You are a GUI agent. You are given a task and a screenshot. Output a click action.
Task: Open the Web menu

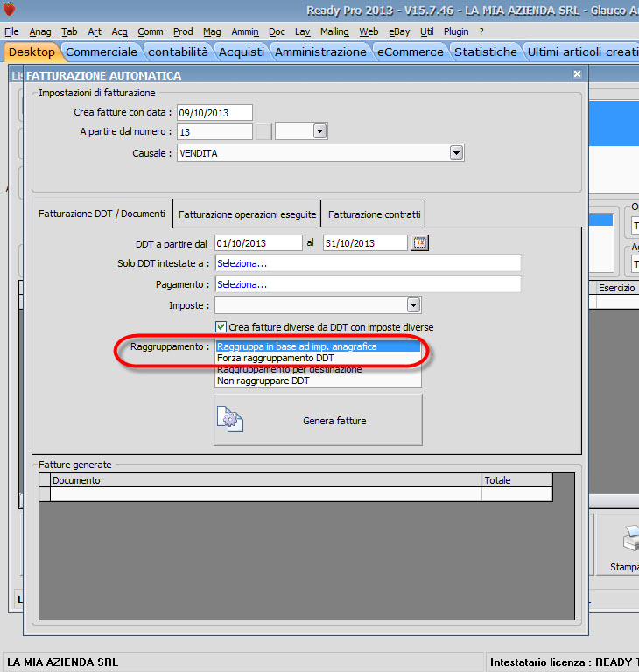pyautogui.click(x=369, y=31)
